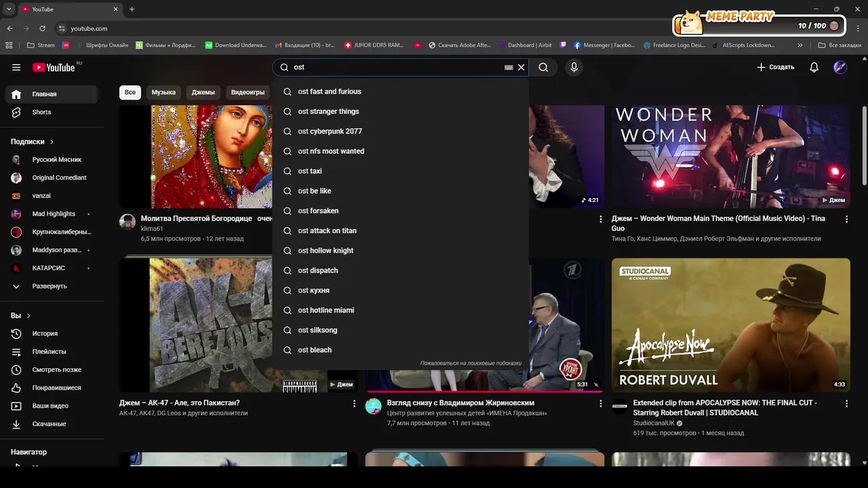The width and height of the screenshot is (868, 488).
Task: Expand the Подписки section arrow
Action: coord(52,142)
